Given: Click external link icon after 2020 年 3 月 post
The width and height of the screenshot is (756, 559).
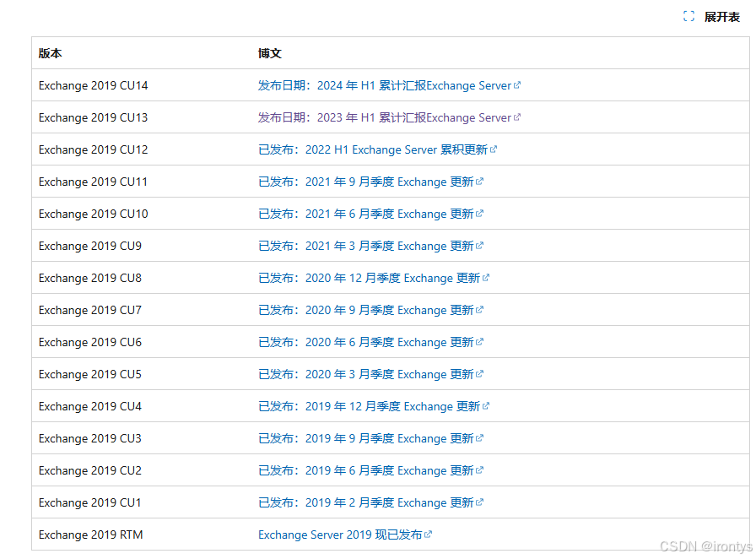Looking at the screenshot, I should (479, 374).
